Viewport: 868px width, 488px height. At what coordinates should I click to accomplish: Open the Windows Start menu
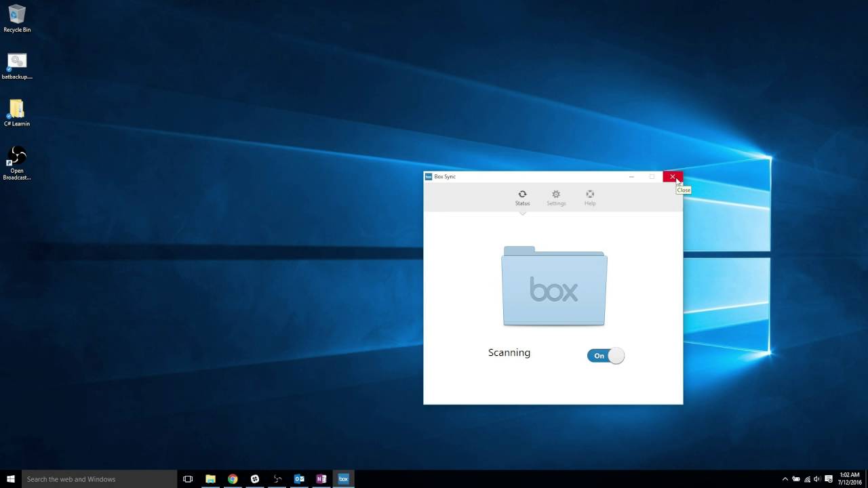pos(11,479)
